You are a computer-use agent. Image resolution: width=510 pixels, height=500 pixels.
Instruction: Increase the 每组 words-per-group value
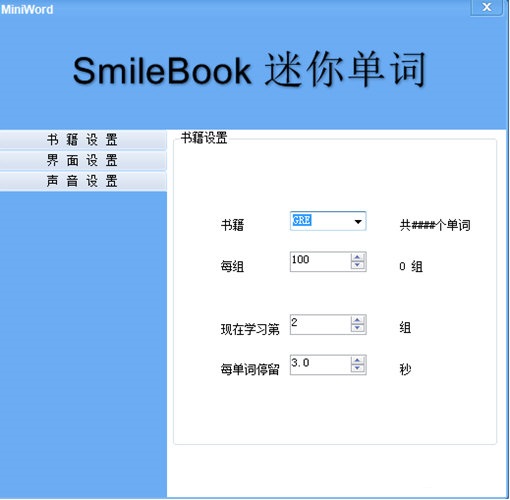point(357,257)
